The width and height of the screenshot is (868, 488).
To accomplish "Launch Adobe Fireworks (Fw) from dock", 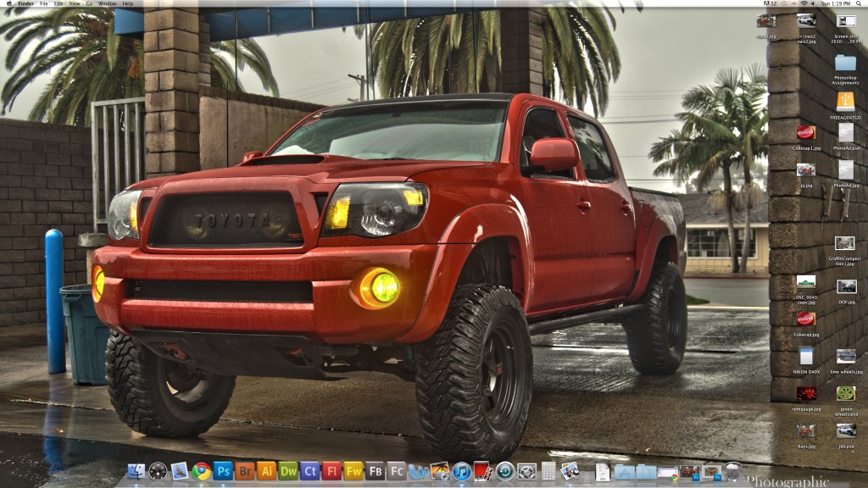I will point(353,471).
